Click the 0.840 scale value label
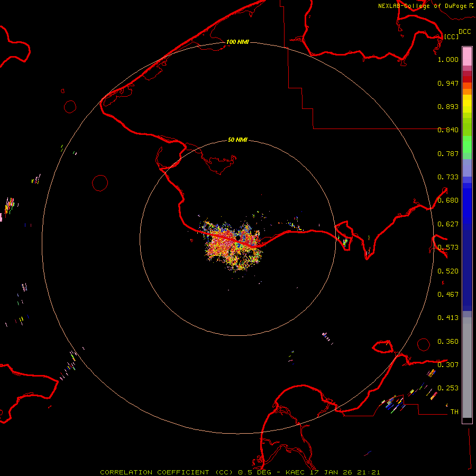Screen dimensions: 476x476 (x=448, y=130)
